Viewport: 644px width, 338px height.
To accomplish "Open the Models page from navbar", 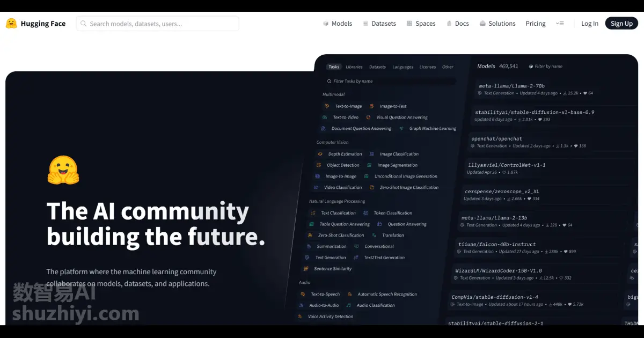I will point(342,24).
